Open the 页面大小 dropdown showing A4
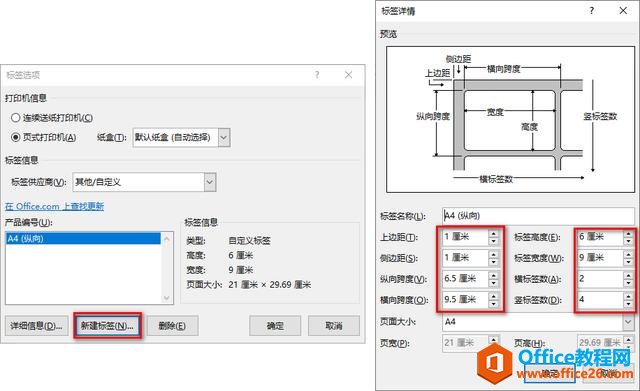 pos(538,322)
